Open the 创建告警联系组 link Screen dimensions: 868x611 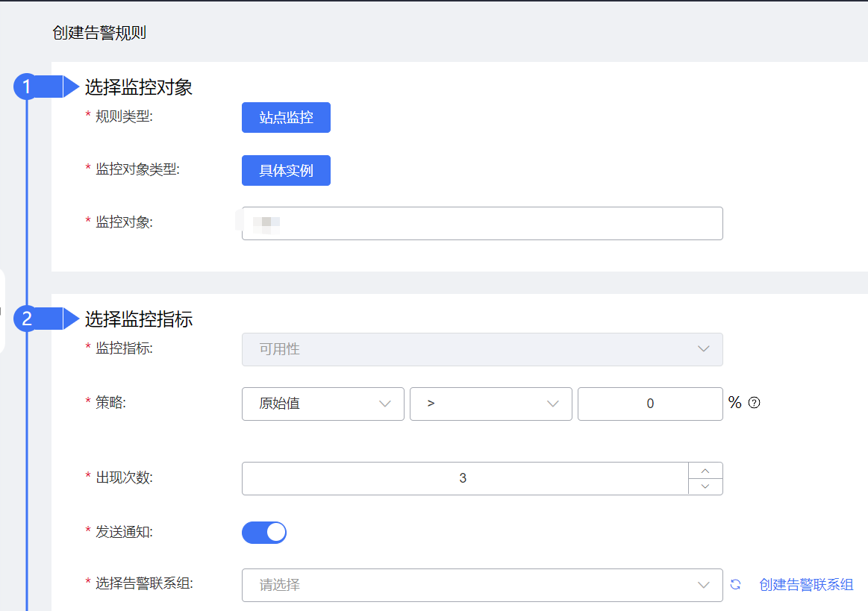tap(806, 585)
